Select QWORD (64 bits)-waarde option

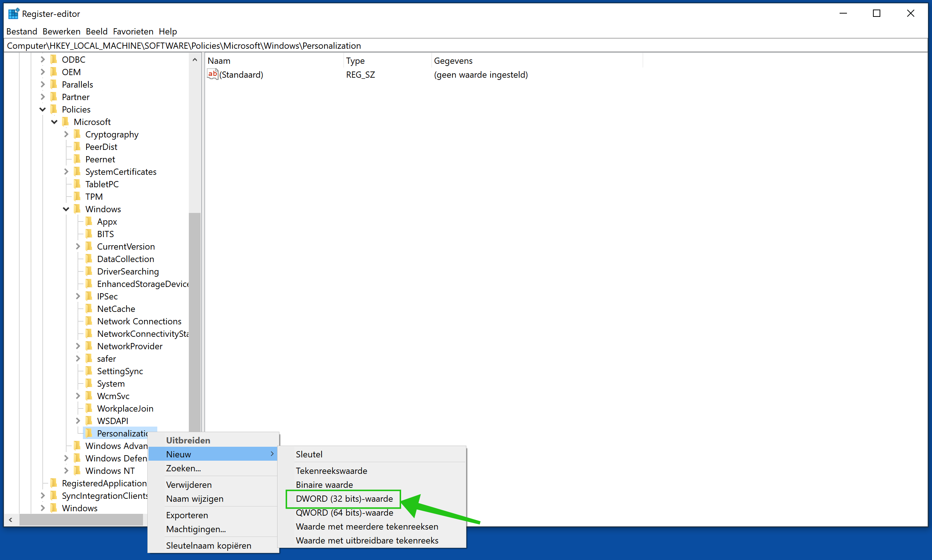click(343, 512)
